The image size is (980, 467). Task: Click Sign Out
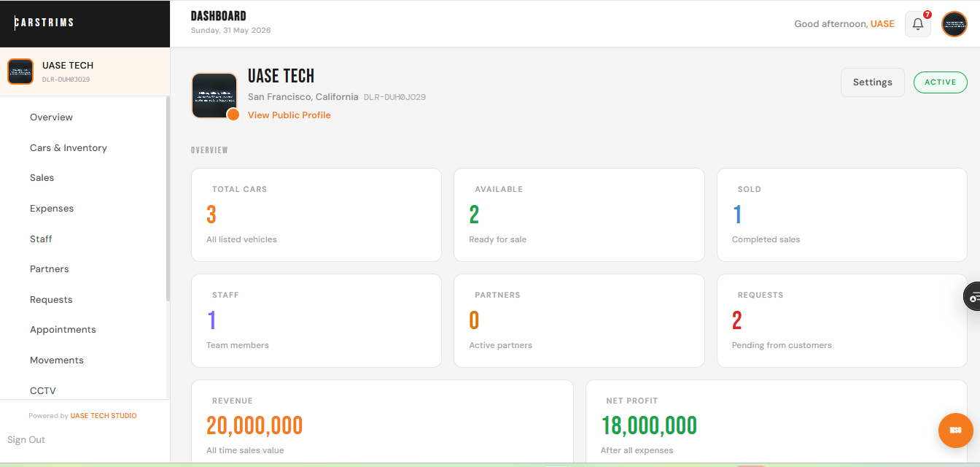pos(26,440)
